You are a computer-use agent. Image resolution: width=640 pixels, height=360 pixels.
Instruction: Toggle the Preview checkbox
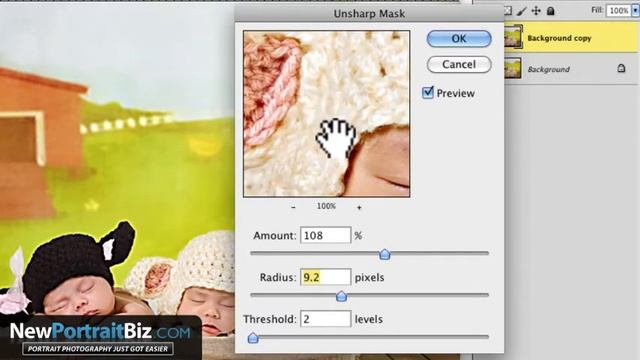[427, 93]
